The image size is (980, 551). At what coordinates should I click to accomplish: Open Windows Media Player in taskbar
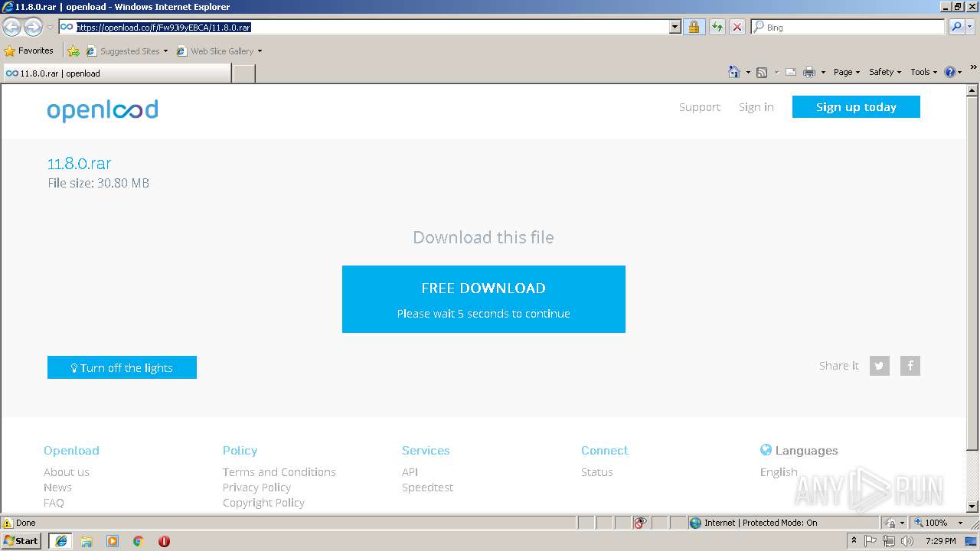click(x=113, y=541)
